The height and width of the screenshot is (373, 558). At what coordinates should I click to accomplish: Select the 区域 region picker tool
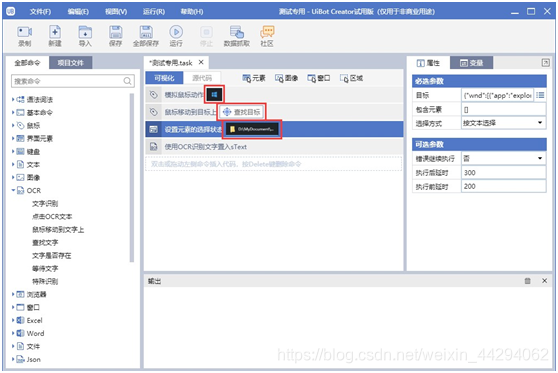click(351, 78)
